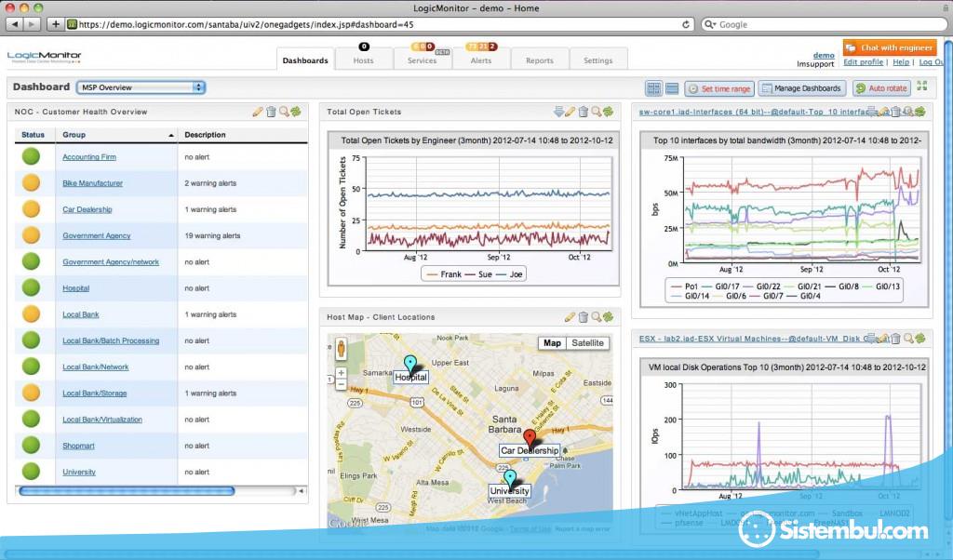Open the Local Bank/Storage group link

click(95, 393)
